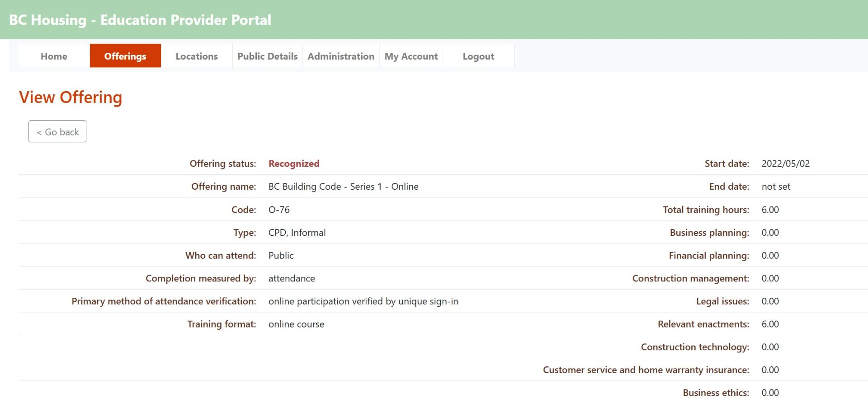Click the start date 2022/05/02
Screen dimensions: 868x407
click(785, 164)
